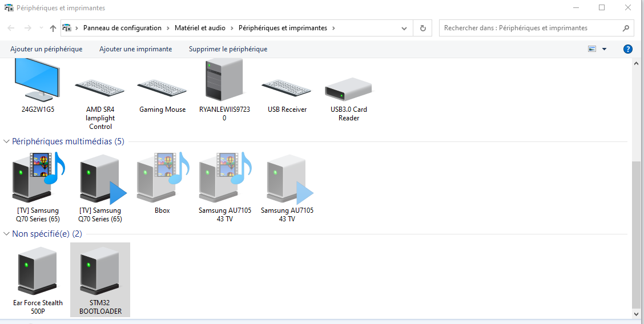644x324 pixels.
Task: Select the AMD SR4 lamplight Control keyboard icon
Action: coord(100,88)
